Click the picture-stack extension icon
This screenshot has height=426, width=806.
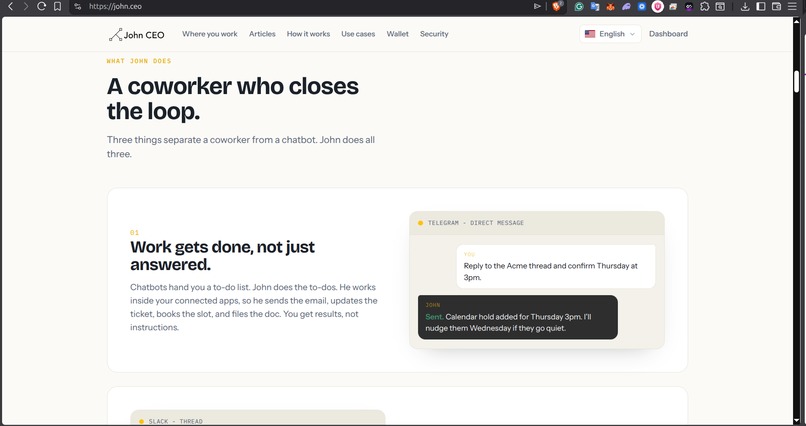tap(673, 7)
